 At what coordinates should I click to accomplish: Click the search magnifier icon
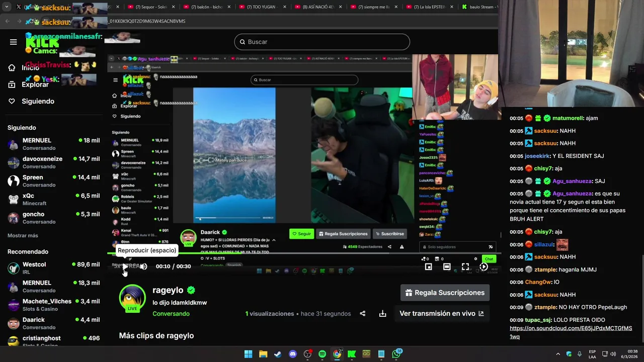[242, 42]
